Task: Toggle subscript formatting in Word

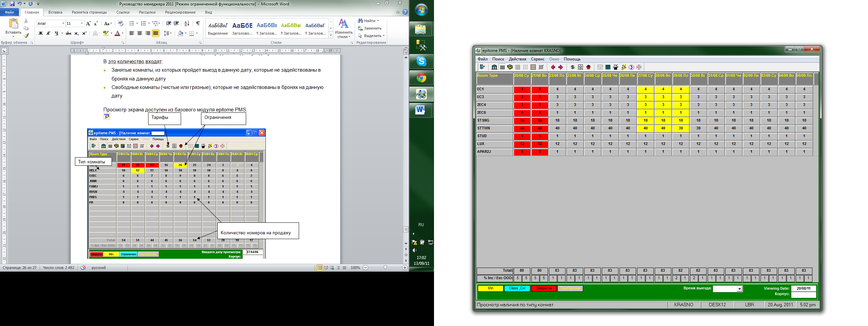Action: [76, 33]
